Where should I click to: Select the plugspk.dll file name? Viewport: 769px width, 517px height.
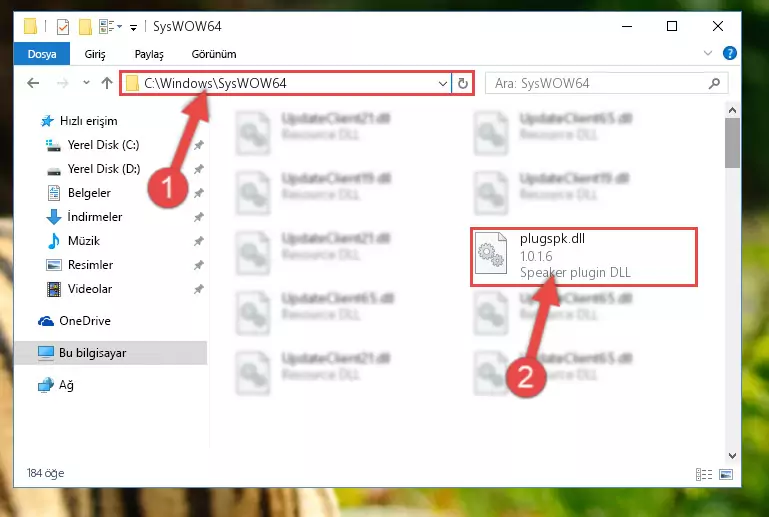[x=552, y=238]
